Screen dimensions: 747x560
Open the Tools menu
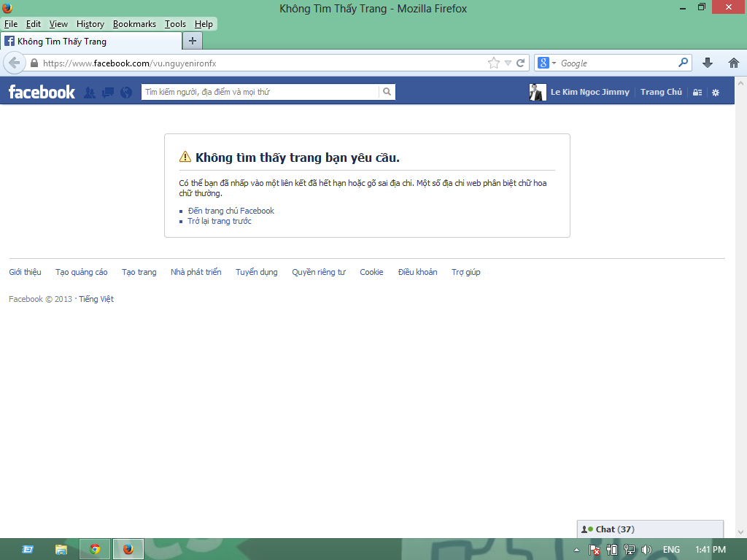pyautogui.click(x=175, y=24)
